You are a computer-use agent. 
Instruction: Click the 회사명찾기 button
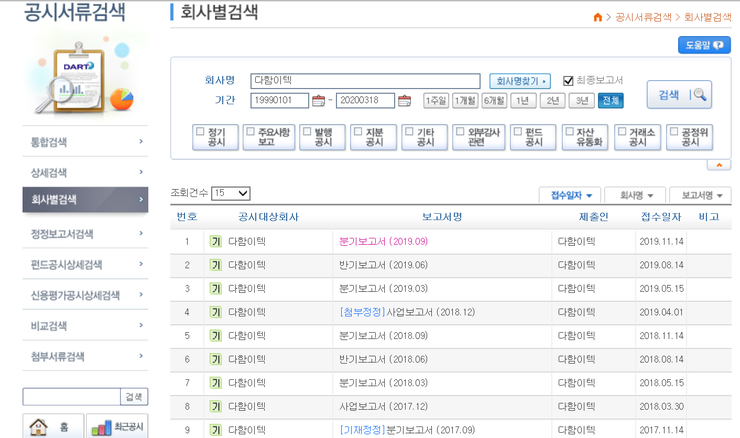point(520,81)
